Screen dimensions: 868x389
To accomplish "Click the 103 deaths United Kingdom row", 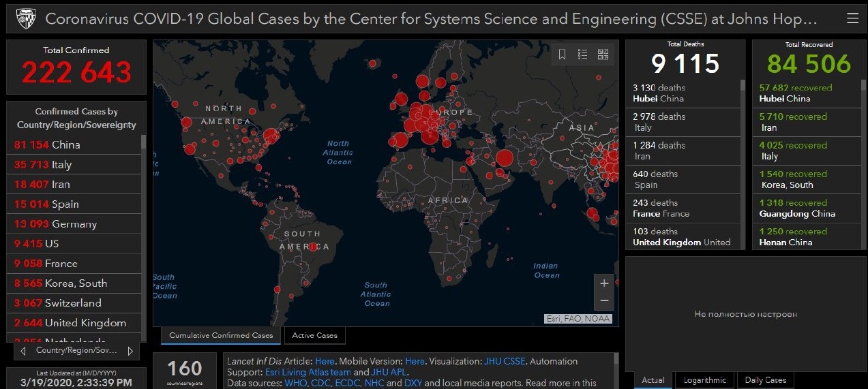I will tap(683, 236).
